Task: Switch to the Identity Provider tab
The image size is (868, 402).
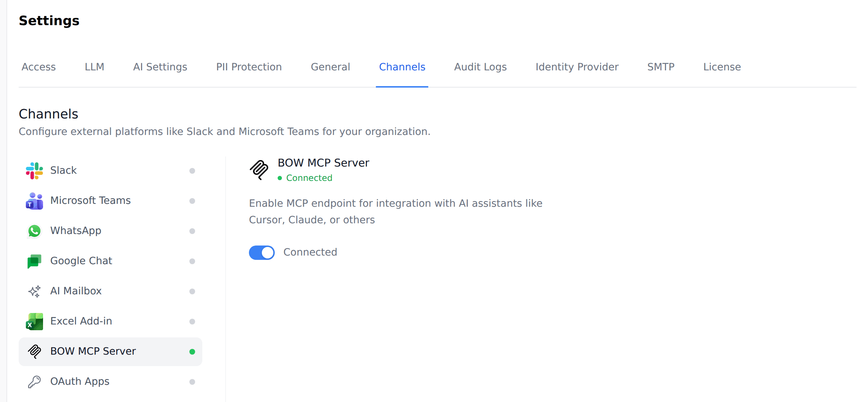Action: 577,67
